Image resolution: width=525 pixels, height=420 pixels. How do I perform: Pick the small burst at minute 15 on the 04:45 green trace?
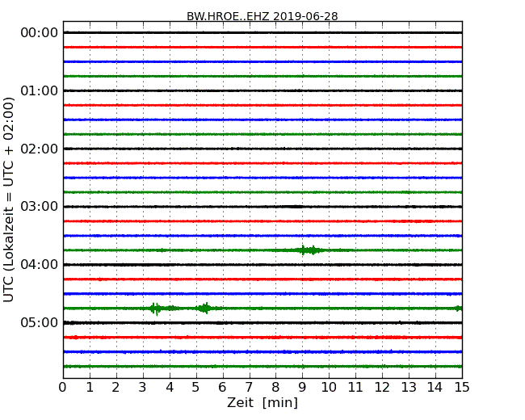coord(458,309)
